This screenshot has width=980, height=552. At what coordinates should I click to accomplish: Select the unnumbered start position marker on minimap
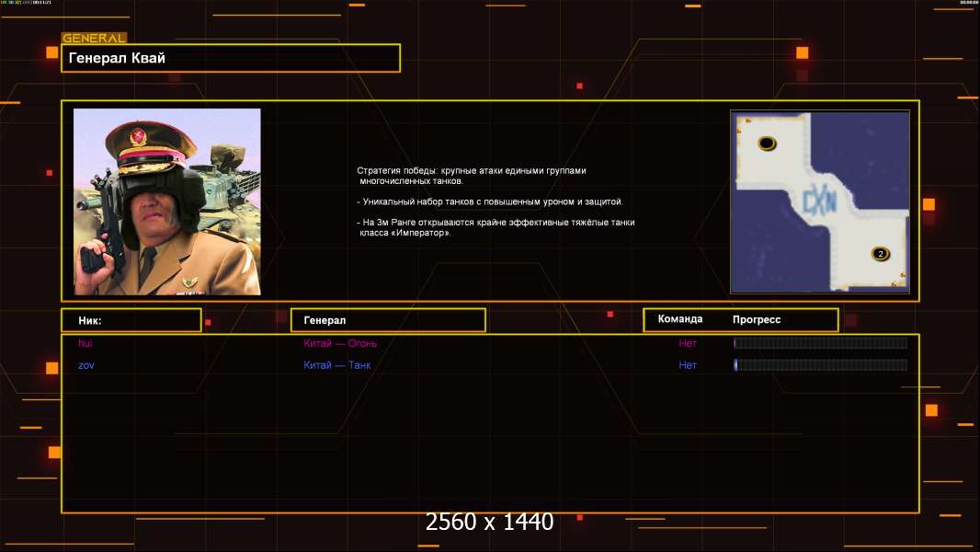[767, 143]
